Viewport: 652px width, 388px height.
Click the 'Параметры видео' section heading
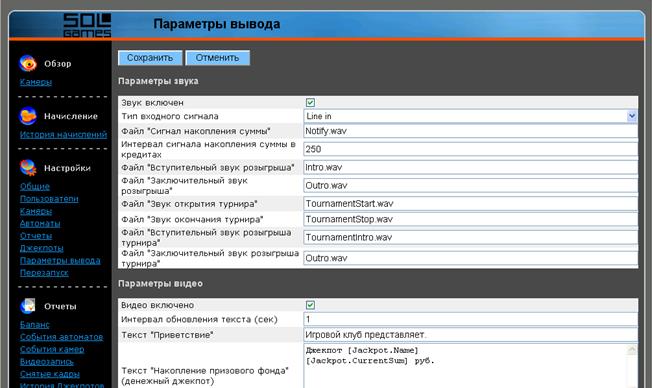click(160, 284)
